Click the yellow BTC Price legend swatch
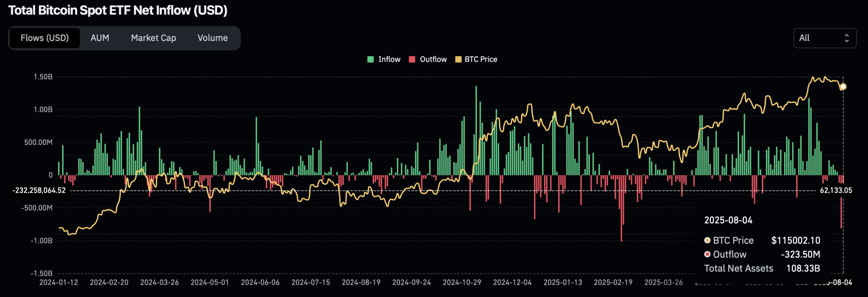The image size is (868, 297). click(x=458, y=59)
